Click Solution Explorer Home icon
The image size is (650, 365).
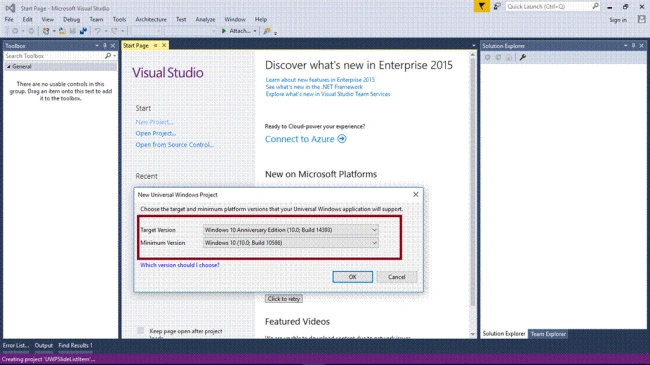[509, 57]
